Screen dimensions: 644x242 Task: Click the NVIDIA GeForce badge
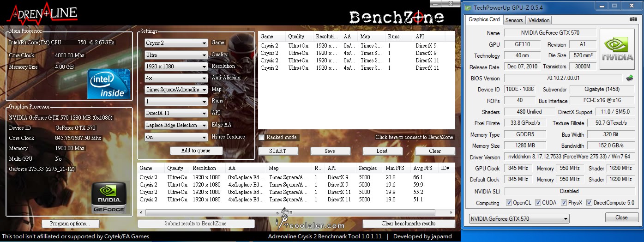(x=109, y=198)
